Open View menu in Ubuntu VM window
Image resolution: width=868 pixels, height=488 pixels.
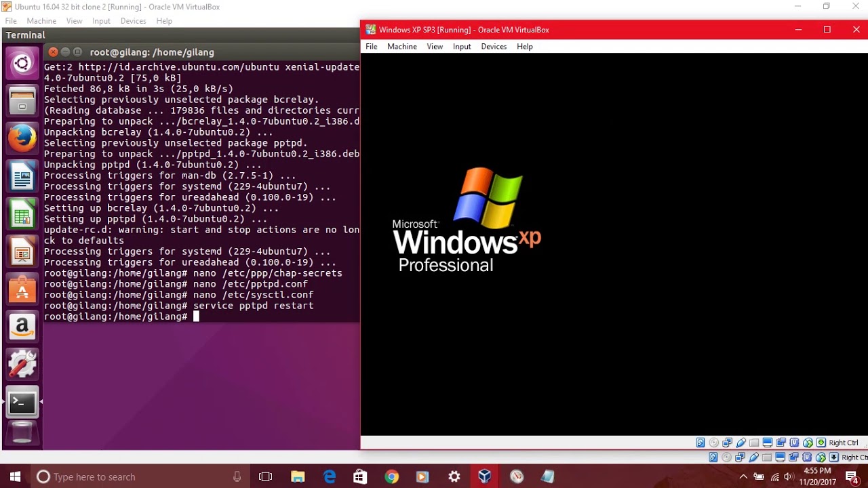[x=75, y=21]
